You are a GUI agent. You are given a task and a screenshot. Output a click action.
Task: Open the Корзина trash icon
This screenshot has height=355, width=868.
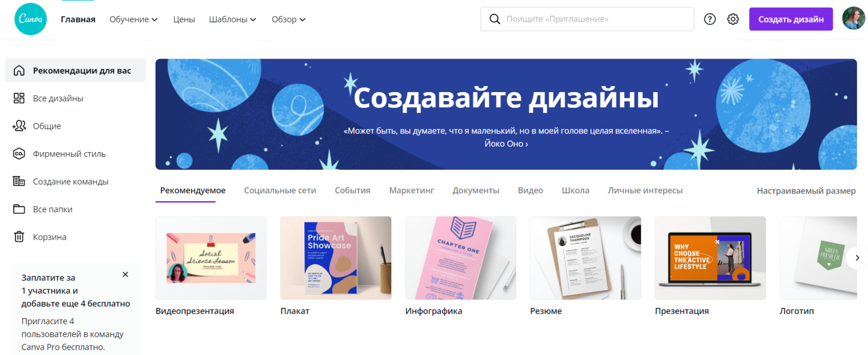click(19, 237)
